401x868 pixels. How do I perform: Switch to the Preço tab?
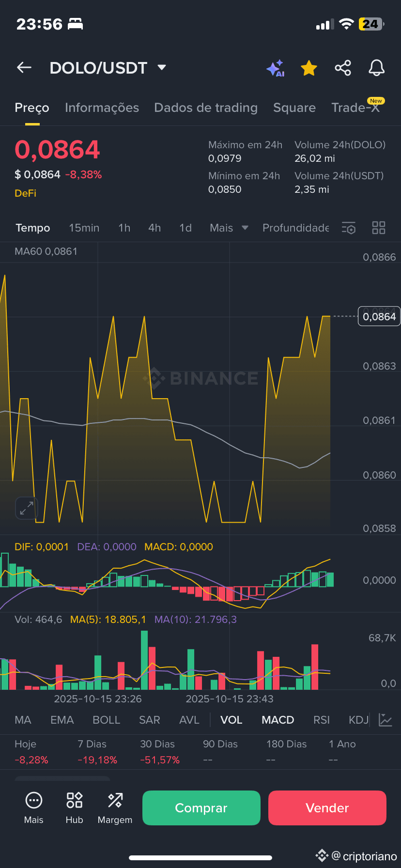pyautogui.click(x=32, y=108)
